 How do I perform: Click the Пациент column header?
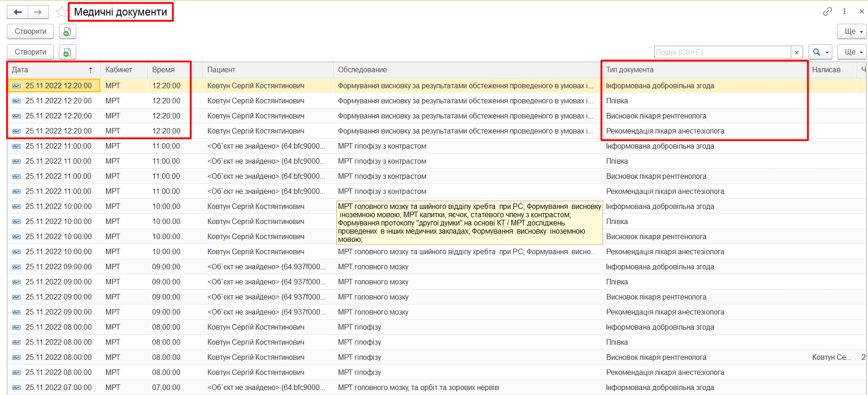(267, 70)
